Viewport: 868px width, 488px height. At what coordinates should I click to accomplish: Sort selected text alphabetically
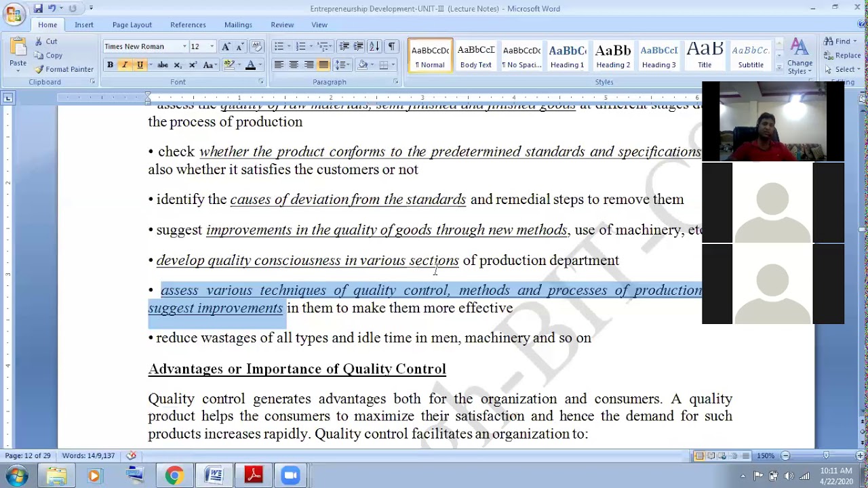pyautogui.click(x=374, y=46)
